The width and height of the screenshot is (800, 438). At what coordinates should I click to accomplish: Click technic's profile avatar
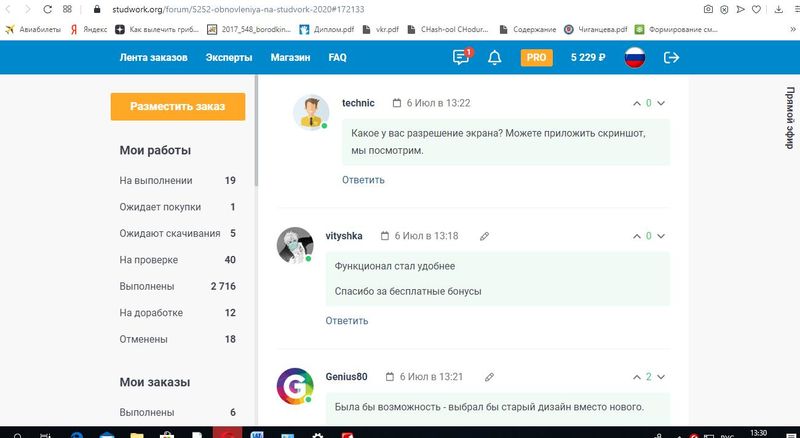(x=311, y=113)
